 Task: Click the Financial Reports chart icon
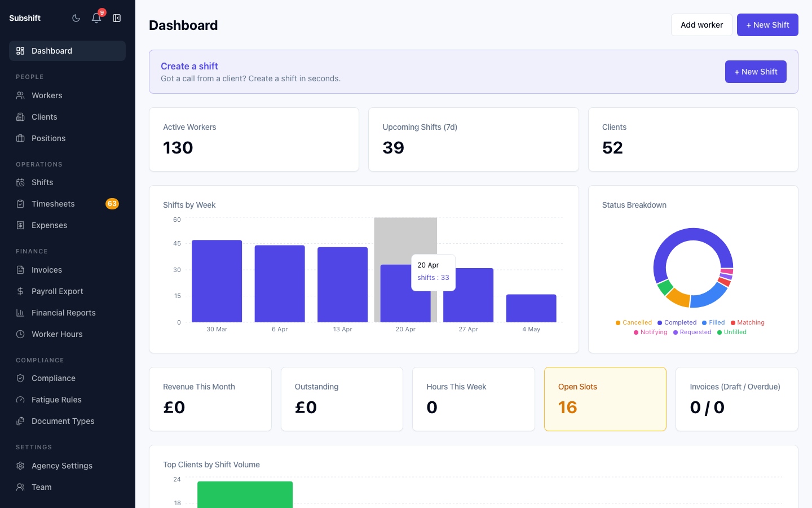click(x=20, y=313)
